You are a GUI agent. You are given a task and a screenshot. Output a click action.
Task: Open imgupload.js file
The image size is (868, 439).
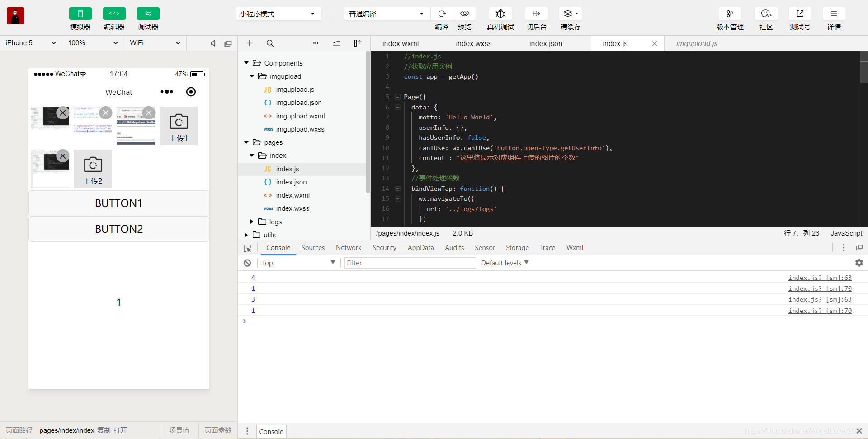pyautogui.click(x=295, y=90)
